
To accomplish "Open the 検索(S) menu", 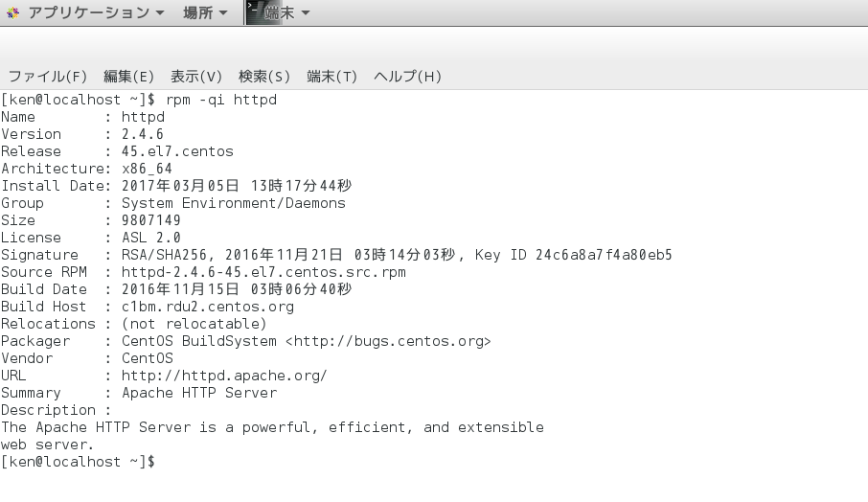I will 264,77.
